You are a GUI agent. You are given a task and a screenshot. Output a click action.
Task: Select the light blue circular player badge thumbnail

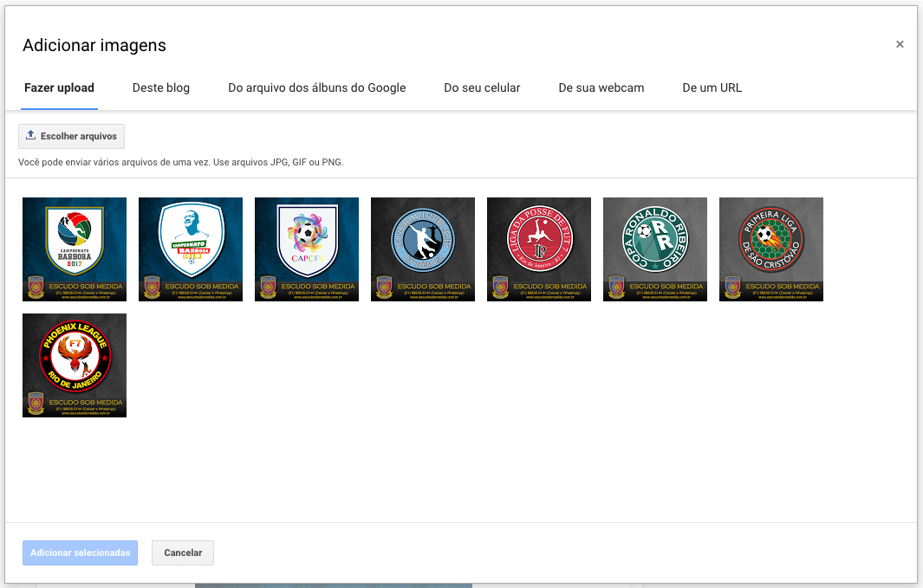pyautogui.click(x=423, y=249)
